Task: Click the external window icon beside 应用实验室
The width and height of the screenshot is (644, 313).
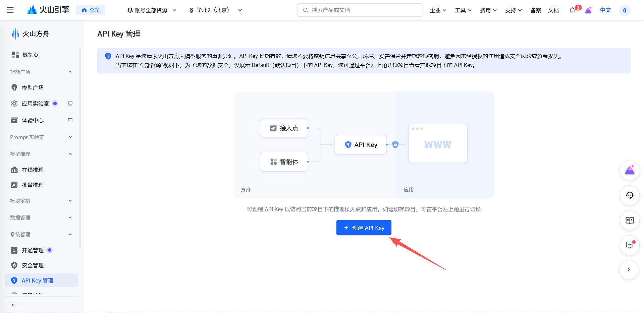Action: point(70,104)
